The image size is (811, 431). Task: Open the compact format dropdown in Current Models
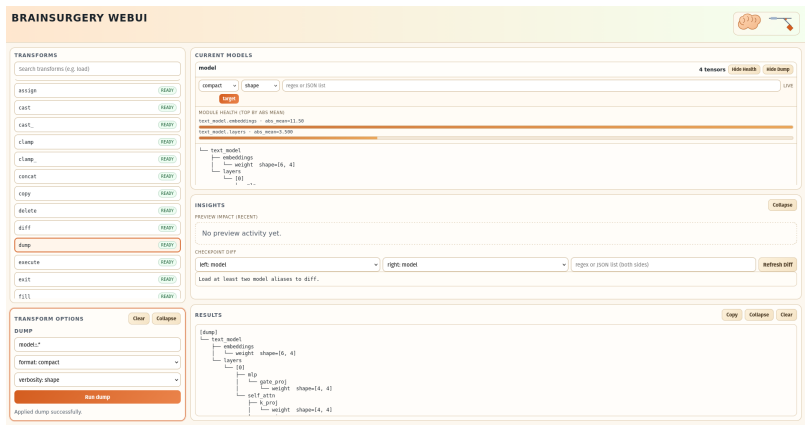point(218,86)
